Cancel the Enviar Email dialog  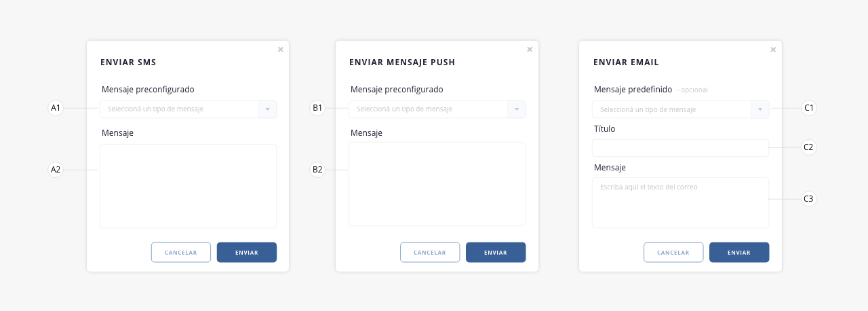point(673,252)
